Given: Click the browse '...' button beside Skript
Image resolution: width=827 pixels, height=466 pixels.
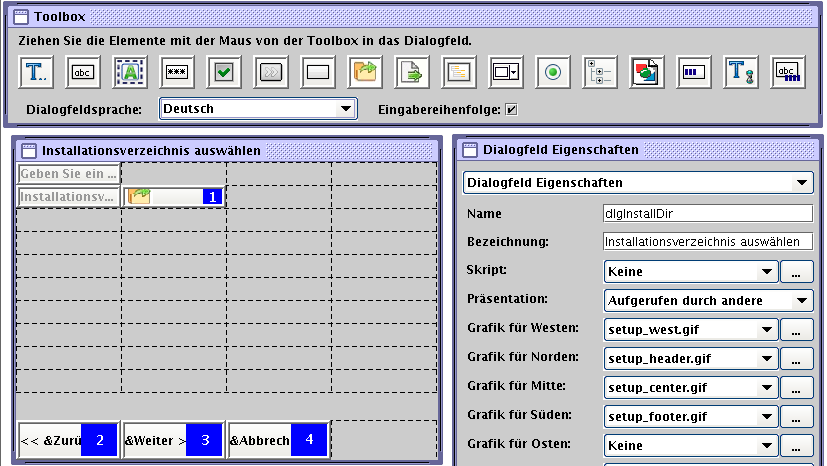Looking at the screenshot, I should [796, 271].
